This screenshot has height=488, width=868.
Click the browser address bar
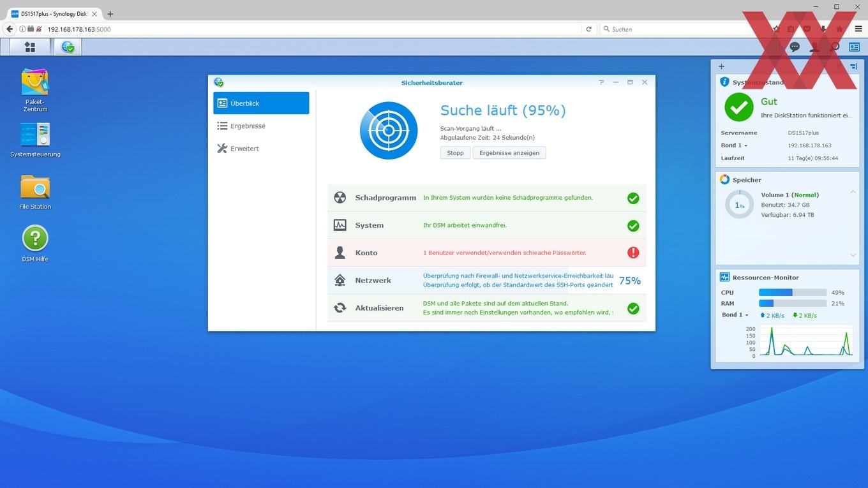pyautogui.click(x=313, y=29)
